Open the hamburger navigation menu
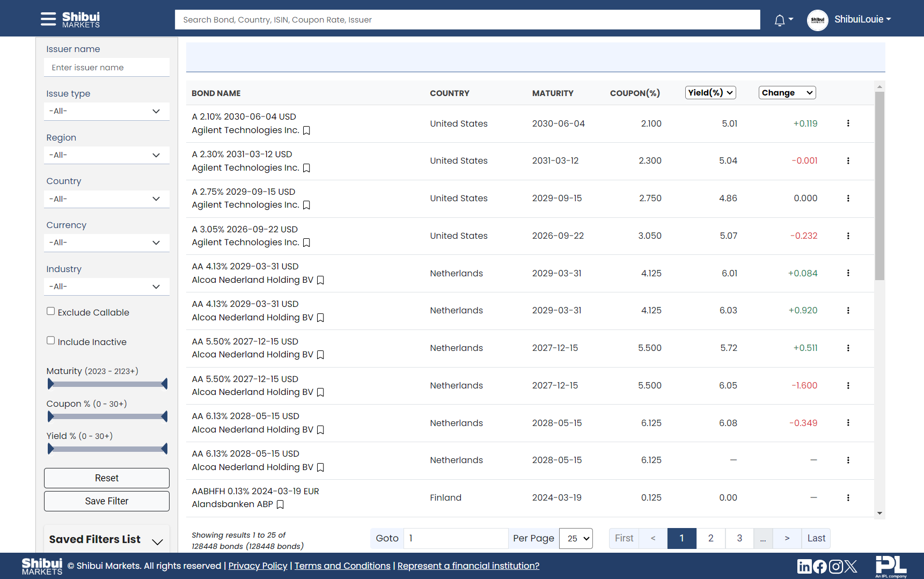 pyautogui.click(x=48, y=19)
